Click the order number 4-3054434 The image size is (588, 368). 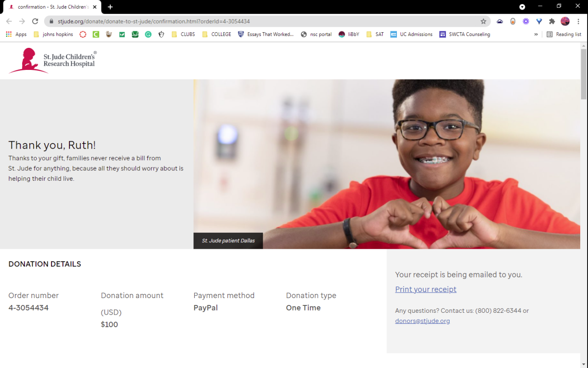click(x=28, y=308)
